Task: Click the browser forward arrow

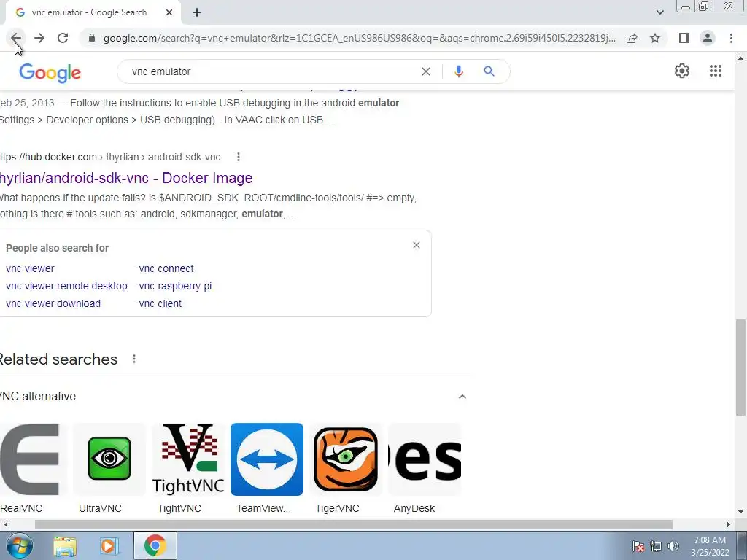Action: pyautogui.click(x=39, y=38)
